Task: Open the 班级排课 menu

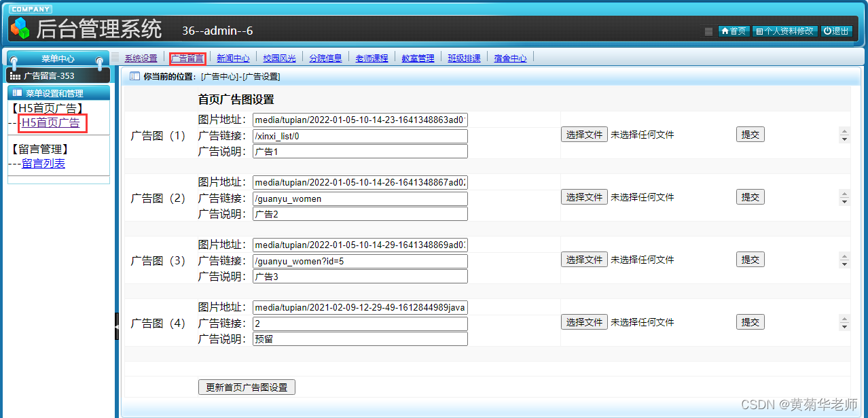Action: click(x=464, y=58)
